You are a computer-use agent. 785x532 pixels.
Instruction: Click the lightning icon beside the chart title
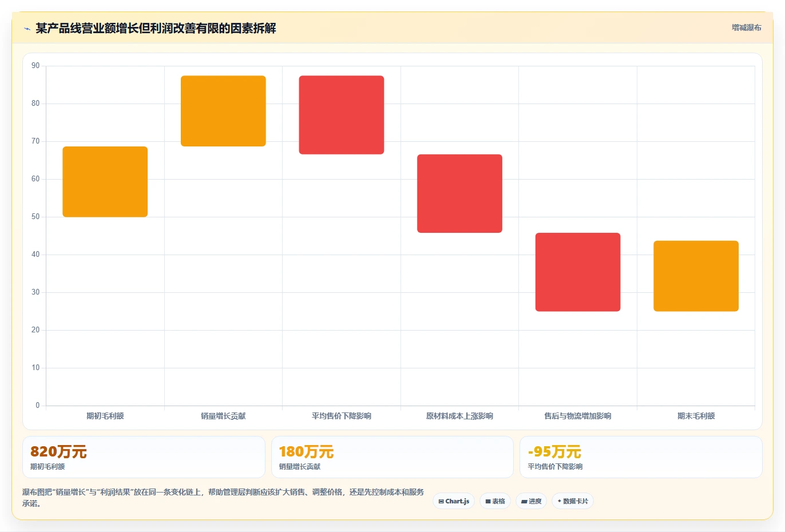pyautogui.click(x=27, y=29)
